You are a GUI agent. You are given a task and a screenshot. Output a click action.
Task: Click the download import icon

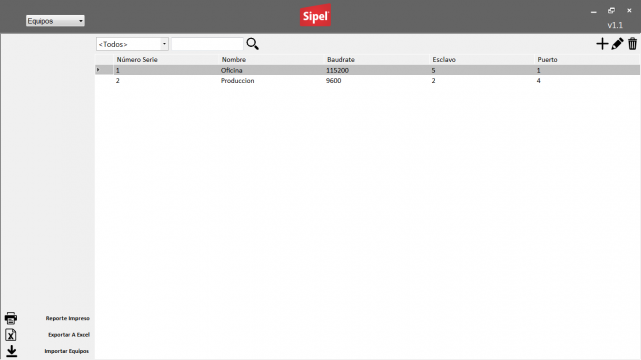(x=11, y=351)
